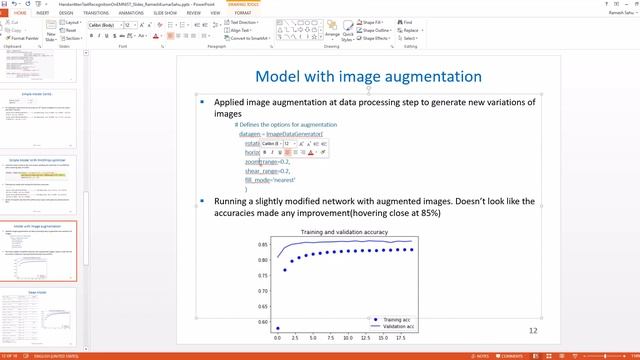Switch to the DESIGN tab
The width and height of the screenshot is (640, 360).
click(66, 13)
